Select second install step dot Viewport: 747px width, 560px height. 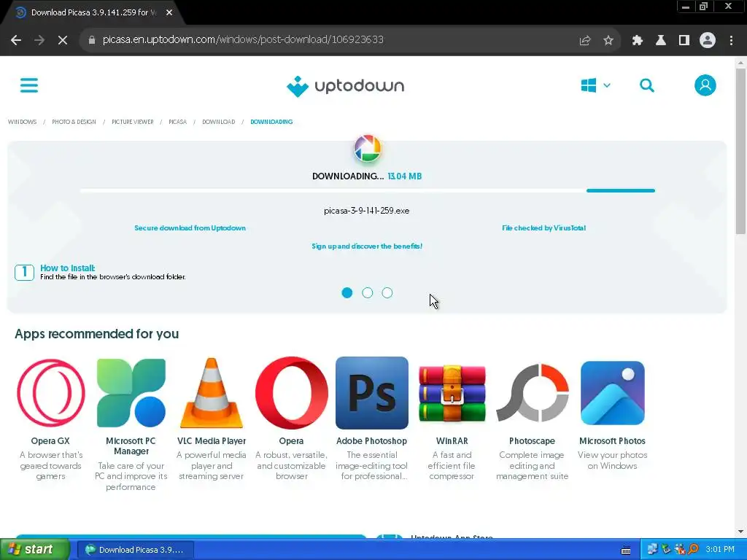(x=368, y=293)
